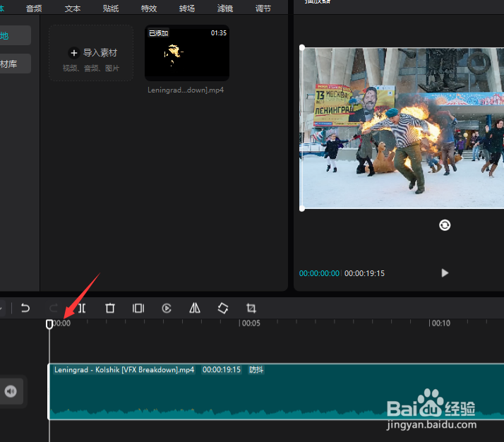Screen dimensions: 504x442
Task: Click the total duration 00:00:19:15 in player
Action: [x=364, y=273]
